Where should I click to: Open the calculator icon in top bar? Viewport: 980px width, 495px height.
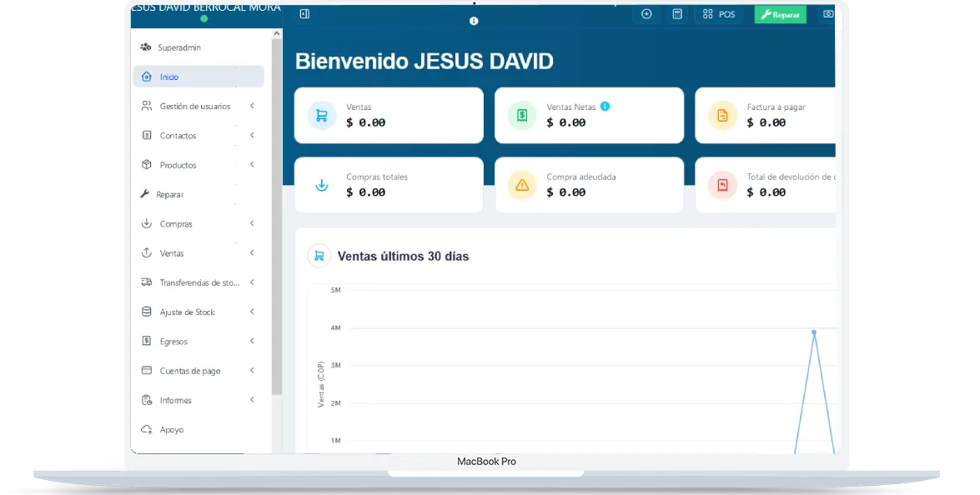click(677, 14)
